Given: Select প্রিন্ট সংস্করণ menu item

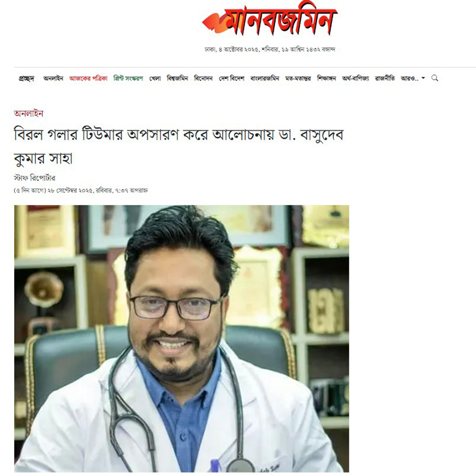Looking at the screenshot, I should pos(128,79).
